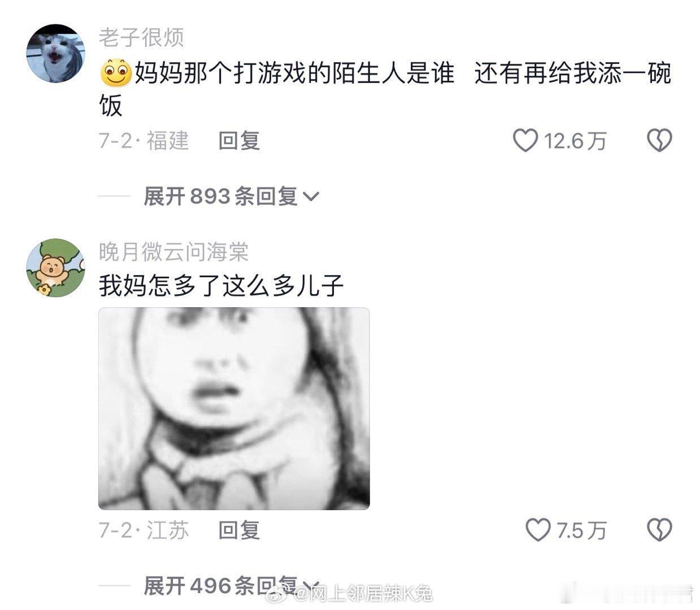
Task: Open username 老子很烦 profile
Action: point(141,38)
